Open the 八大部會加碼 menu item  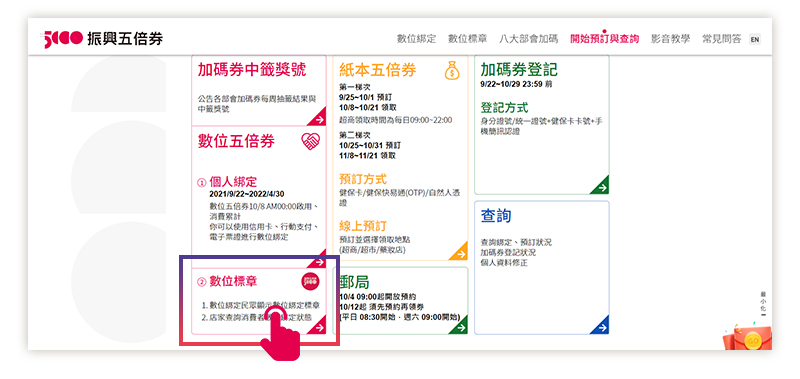pyautogui.click(x=529, y=39)
